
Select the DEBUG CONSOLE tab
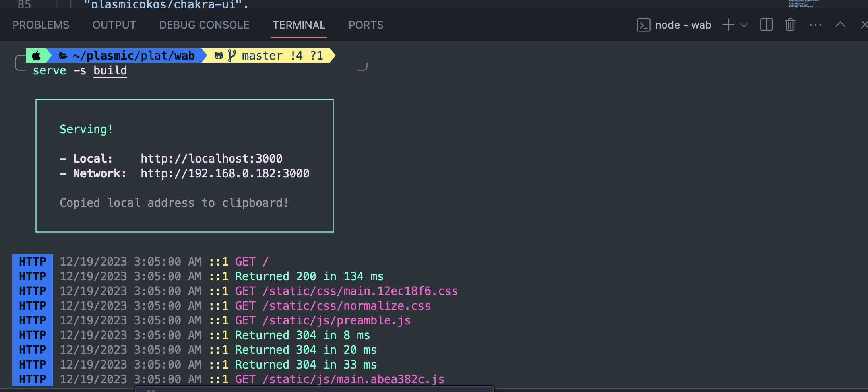pyautogui.click(x=204, y=25)
